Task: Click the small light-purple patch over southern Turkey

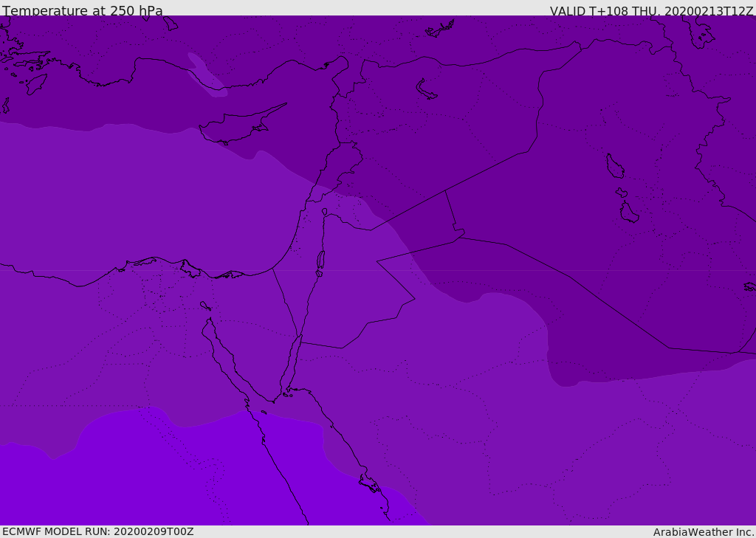Action: coord(207,75)
